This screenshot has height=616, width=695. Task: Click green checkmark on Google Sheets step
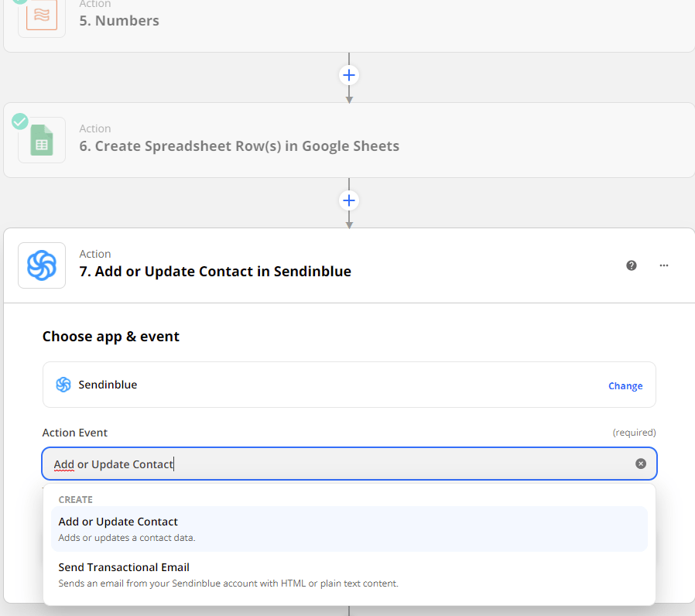20,121
